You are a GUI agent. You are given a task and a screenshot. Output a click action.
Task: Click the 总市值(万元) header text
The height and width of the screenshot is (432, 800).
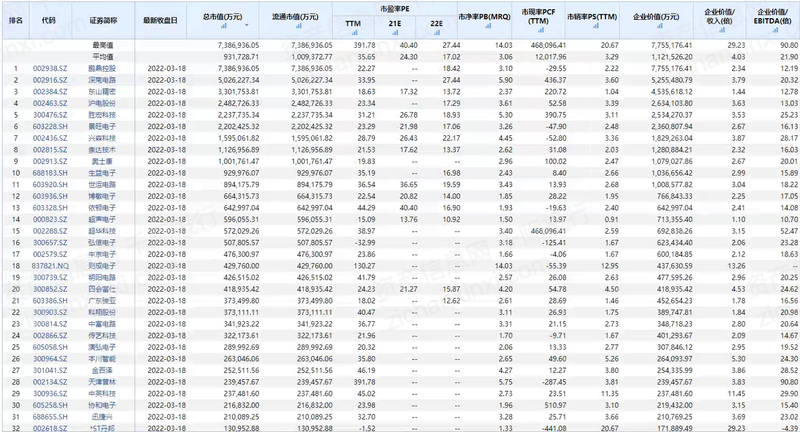point(222,17)
